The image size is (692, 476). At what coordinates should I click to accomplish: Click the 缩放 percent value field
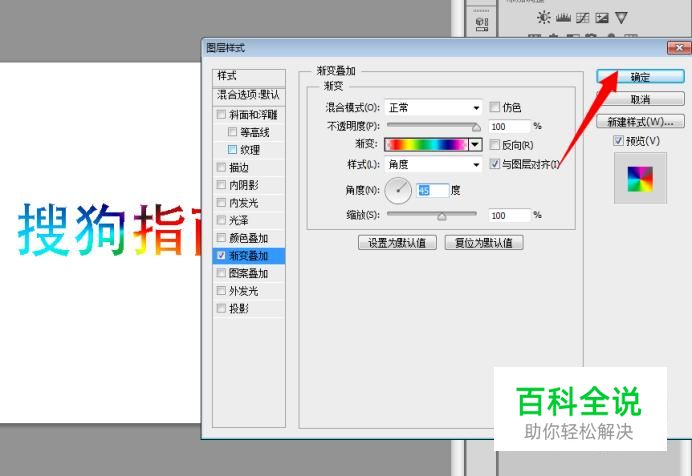[x=509, y=215]
